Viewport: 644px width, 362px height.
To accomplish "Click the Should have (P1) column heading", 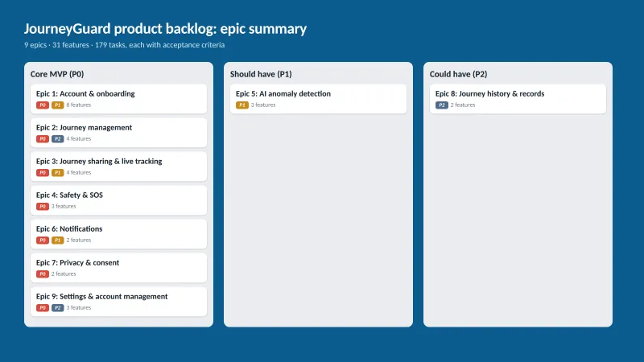I will [x=261, y=74].
